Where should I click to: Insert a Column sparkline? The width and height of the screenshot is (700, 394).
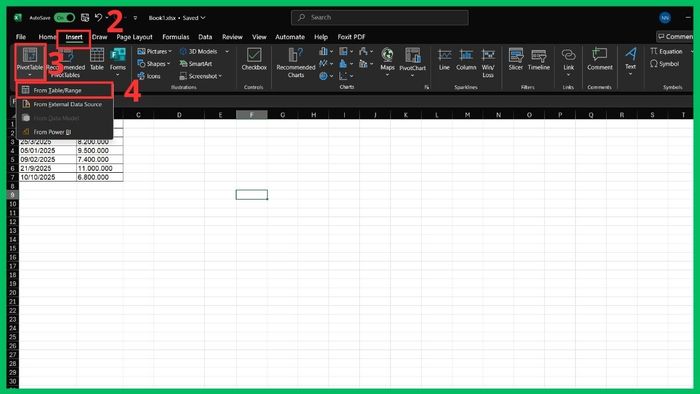[x=466, y=59]
